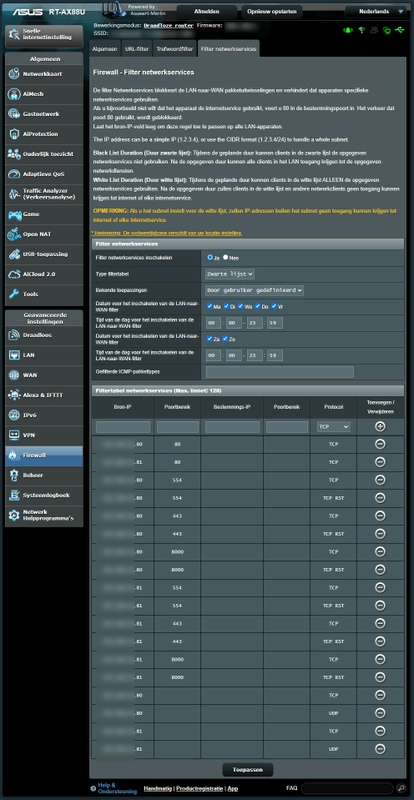The image size is (414, 800).
Task: Open AiProtection settings
Action: [44, 134]
